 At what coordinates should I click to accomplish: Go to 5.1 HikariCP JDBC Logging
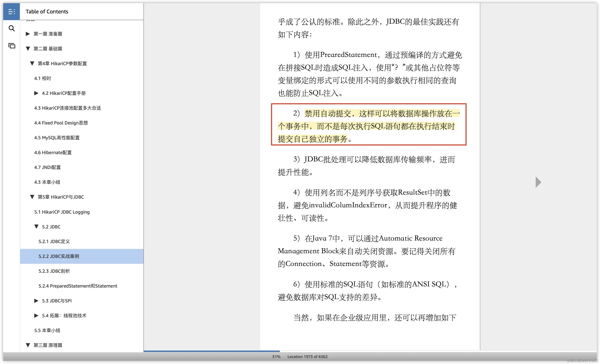(x=62, y=212)
